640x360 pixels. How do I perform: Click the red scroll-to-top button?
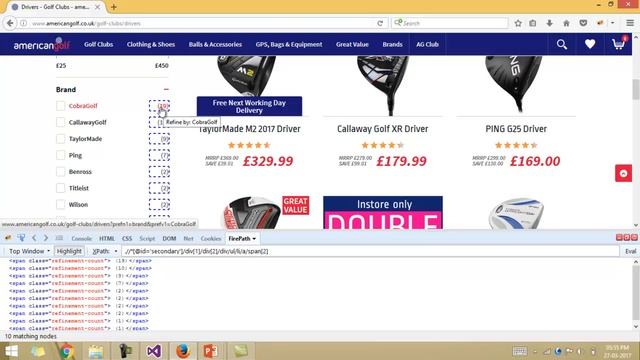click(x=623, y=173)
